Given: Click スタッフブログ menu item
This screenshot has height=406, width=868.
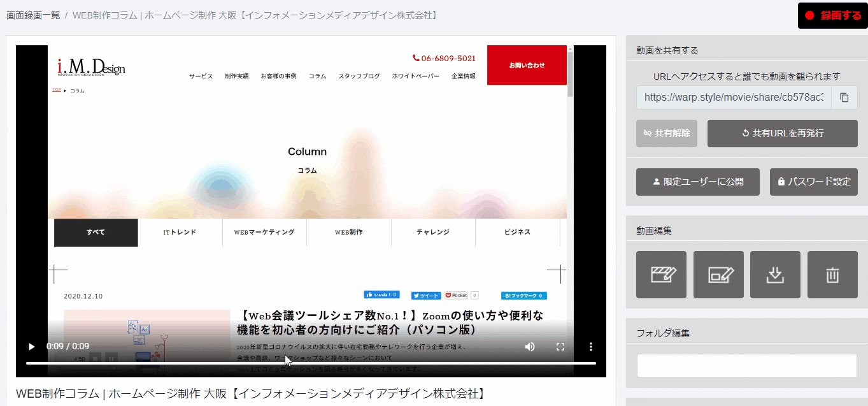Looking at the screenshot, I should pos(359,76).
